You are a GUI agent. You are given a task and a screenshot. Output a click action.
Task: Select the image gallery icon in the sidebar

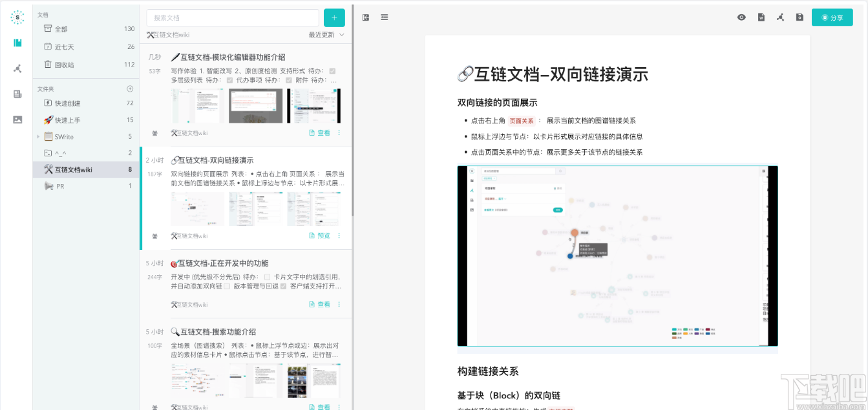coord(17,119)
